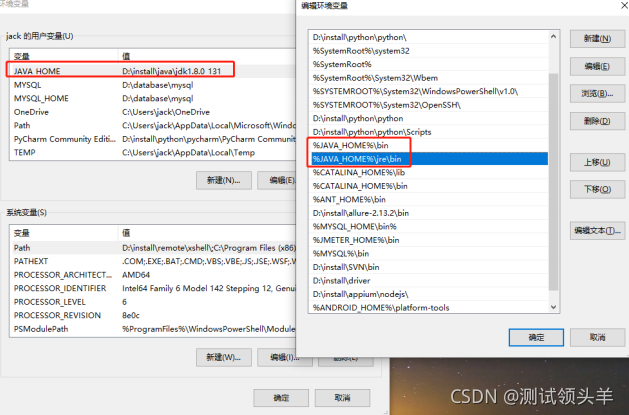Click 变量 column header in user variables
Viewport: 629px width, 415px height.
coord(64,57)
